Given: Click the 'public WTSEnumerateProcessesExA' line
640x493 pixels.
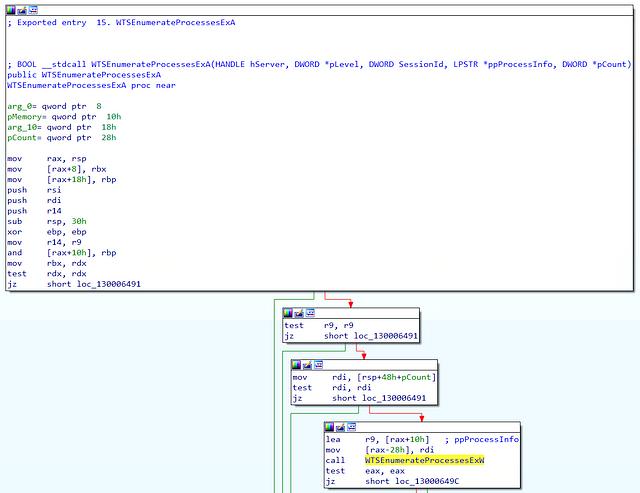Looking at the screenshot, I should pos(84,75).
